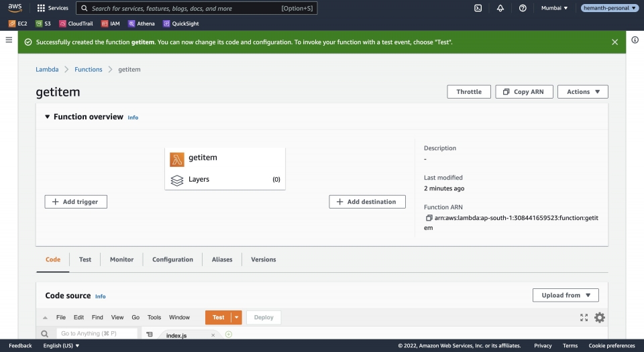
Task: Open the help question mark icon
Action: pos(523,8)
